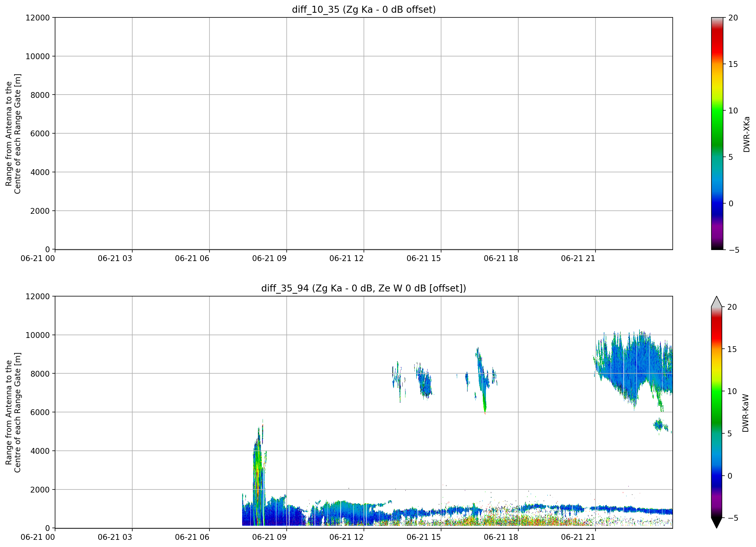Click the DWR-KaW colorbar gradient
Viewport: 756px width, 547px height.
coord(716,412)
